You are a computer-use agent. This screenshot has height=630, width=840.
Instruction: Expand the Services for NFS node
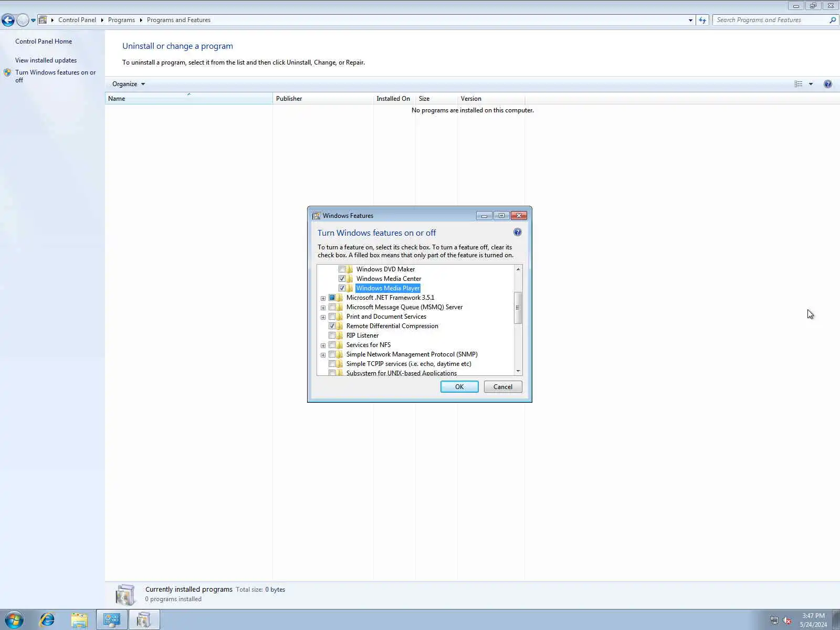[323, 345]
